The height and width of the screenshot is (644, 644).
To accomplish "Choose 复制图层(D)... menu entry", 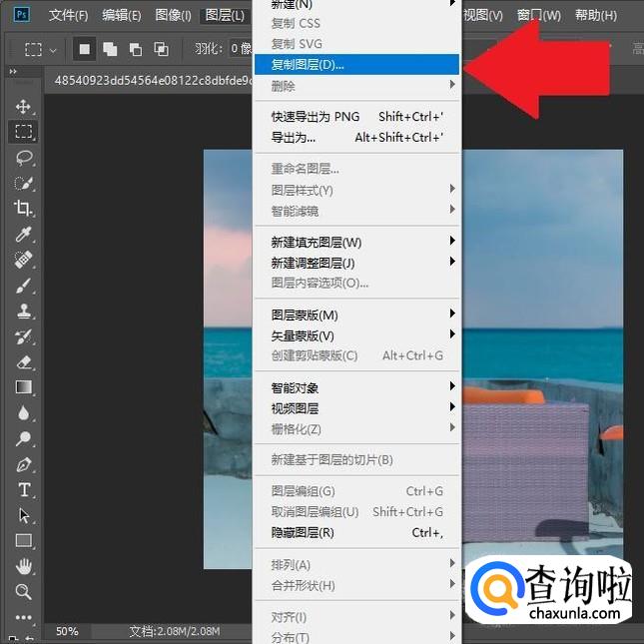I will coord(356,65).
